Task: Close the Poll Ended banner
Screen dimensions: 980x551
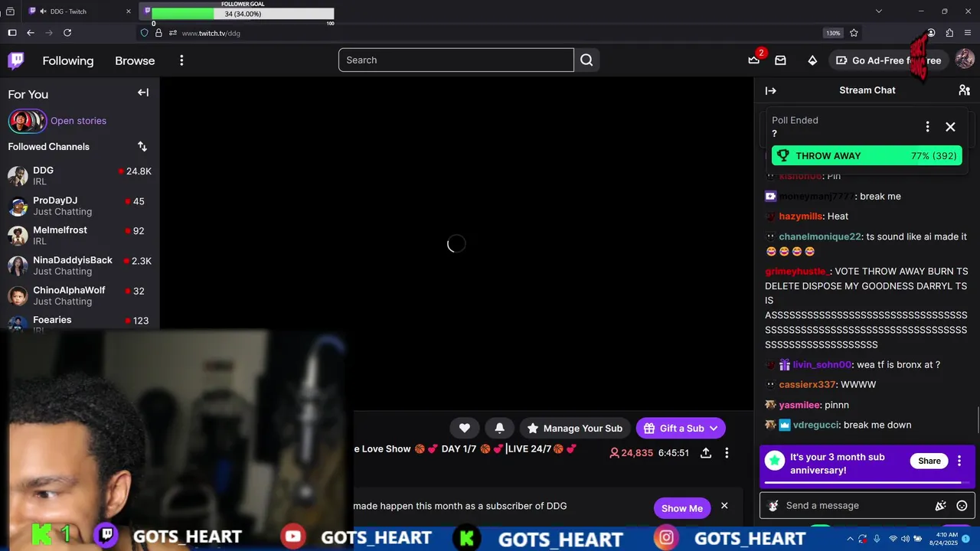Action: (950, 126)
